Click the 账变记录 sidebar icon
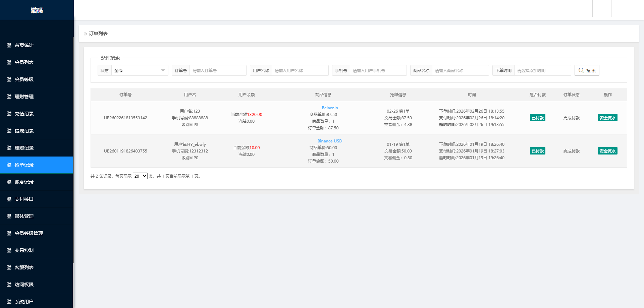 (9, 182)
